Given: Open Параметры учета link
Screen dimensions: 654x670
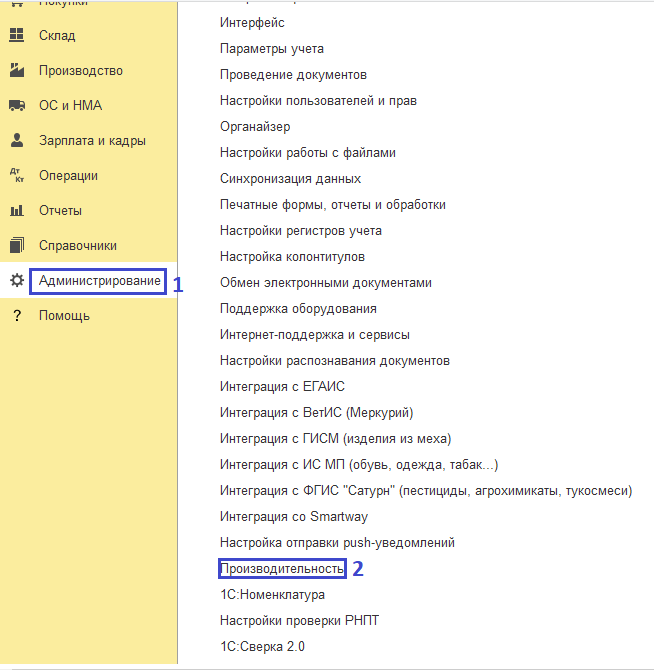Looking at the screenshot, I should tap(272, 49).
